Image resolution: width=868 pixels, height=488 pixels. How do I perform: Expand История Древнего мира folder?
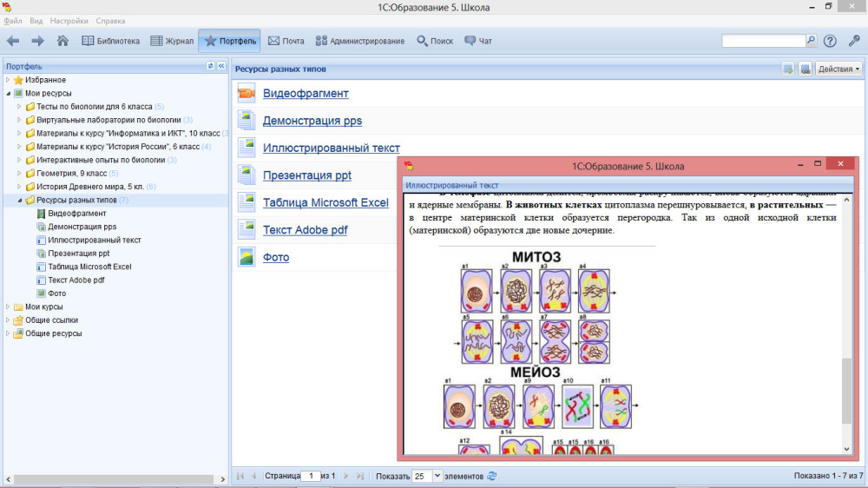(19, 187)
